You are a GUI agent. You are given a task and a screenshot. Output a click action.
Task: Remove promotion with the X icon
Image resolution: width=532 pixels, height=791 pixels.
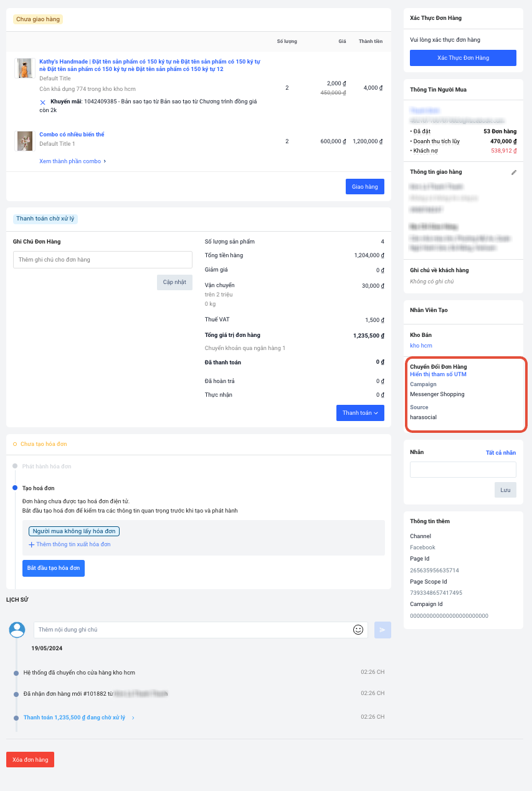click(43, 102)
